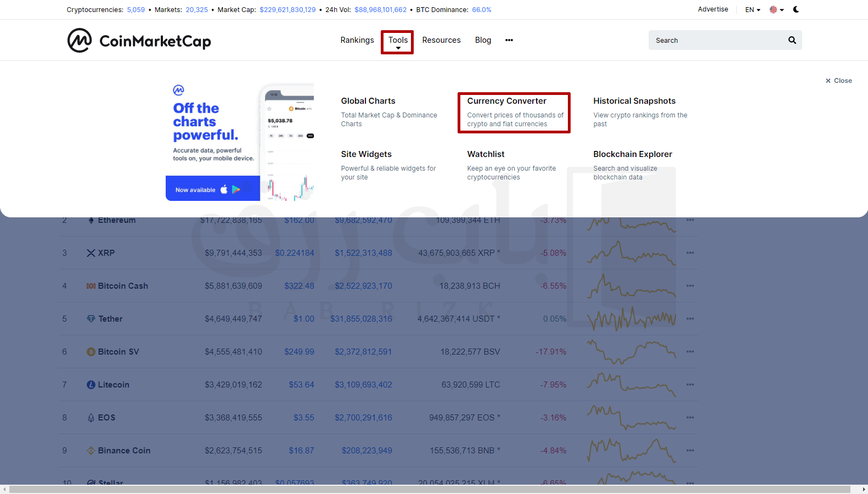The image size is (868, 494).
Task: Click EOS volume $2,700,291,616
Action: (363, 418)
